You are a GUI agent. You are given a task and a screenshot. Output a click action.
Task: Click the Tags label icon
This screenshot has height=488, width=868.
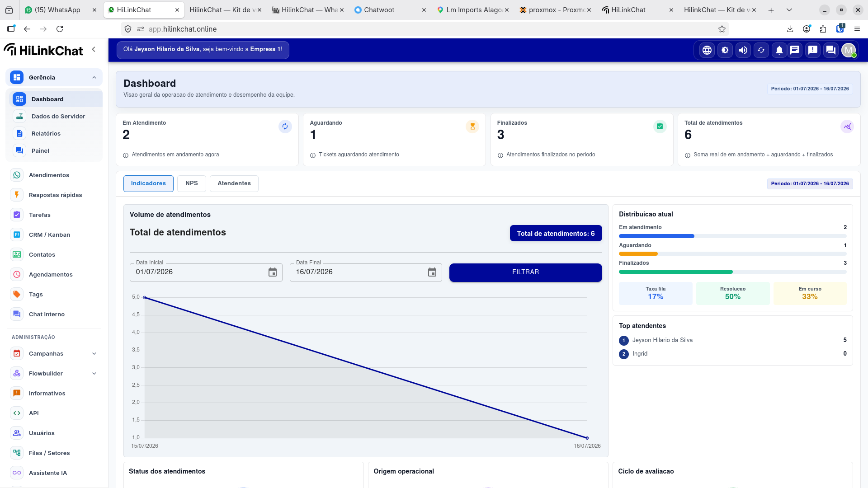tap(17, 294)
